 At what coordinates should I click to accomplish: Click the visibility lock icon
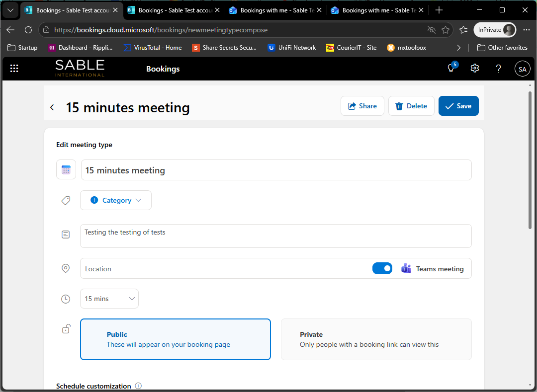pyautogui.click(x=66, y=329)
